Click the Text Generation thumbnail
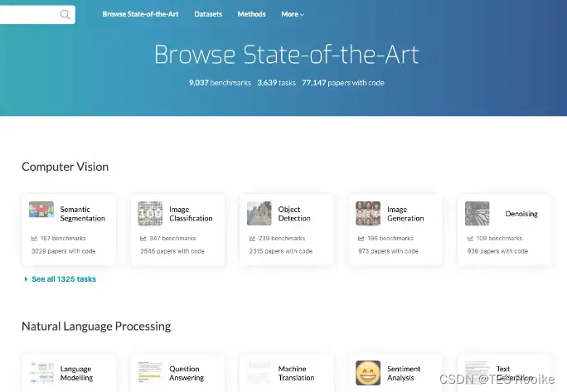Screen dimensions: 567x392 click(477, 373)
